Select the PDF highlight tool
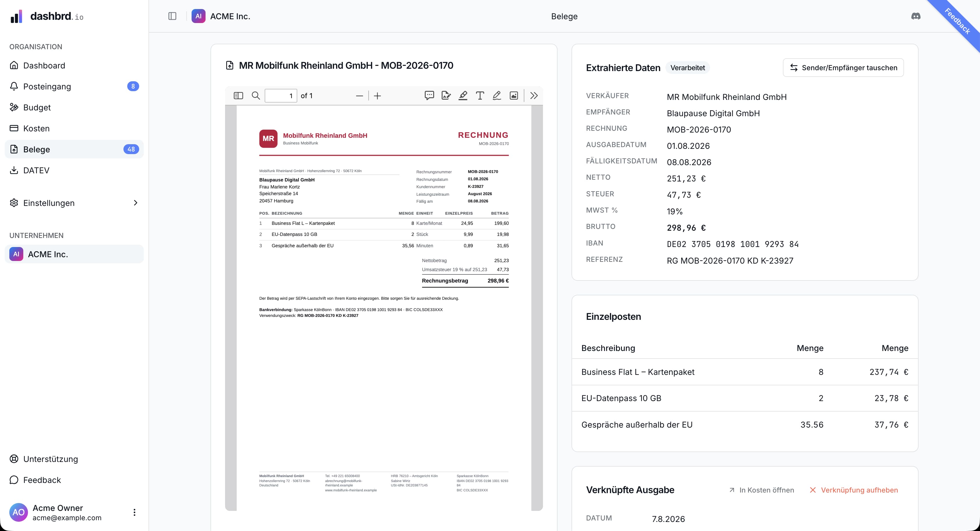 pos(463,96)
